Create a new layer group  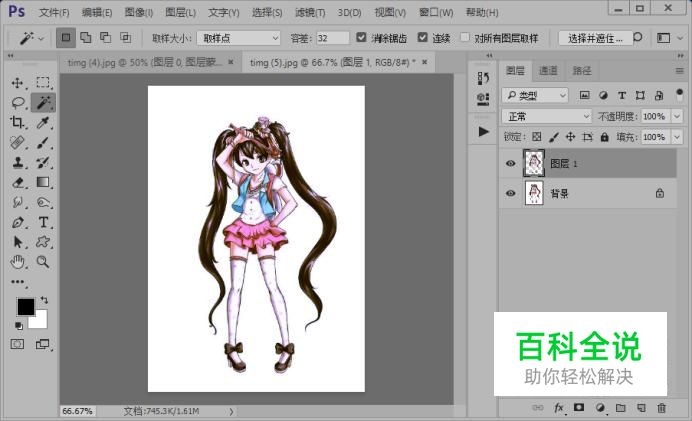[x=621, y=408]
